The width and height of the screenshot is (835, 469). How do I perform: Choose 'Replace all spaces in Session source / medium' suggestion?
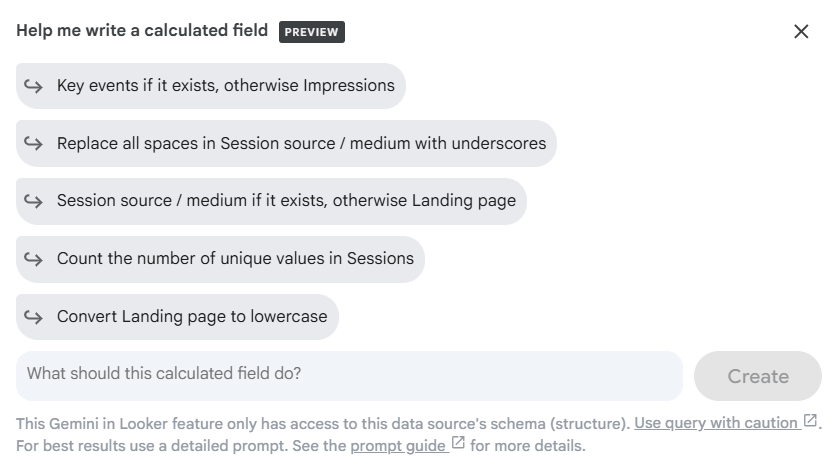286,143
